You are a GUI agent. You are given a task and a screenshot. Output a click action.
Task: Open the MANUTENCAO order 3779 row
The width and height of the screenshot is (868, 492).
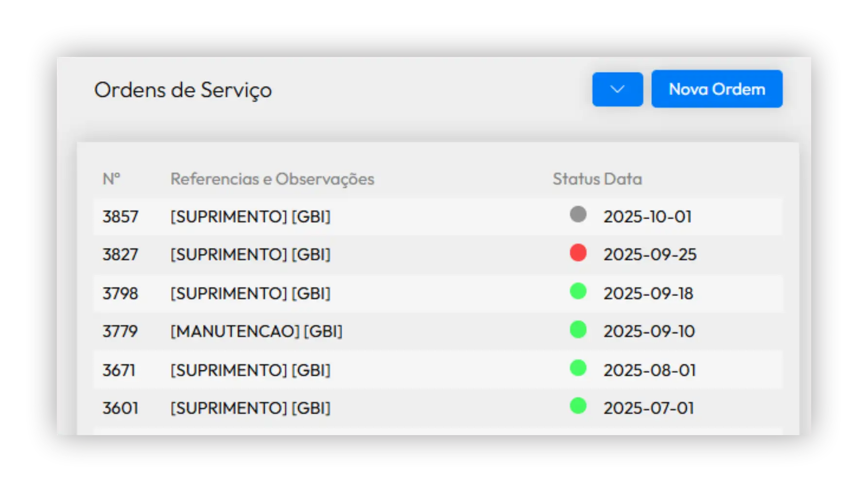256,332
